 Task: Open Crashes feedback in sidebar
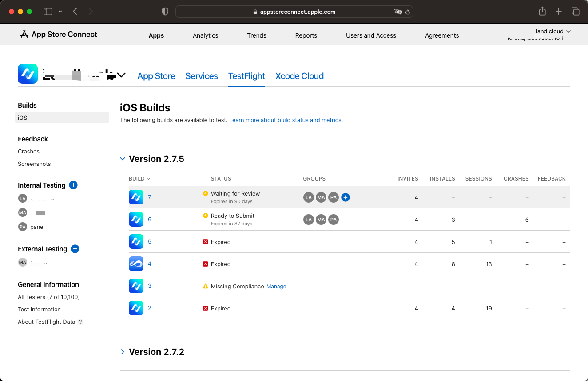(x=28, y=152)
